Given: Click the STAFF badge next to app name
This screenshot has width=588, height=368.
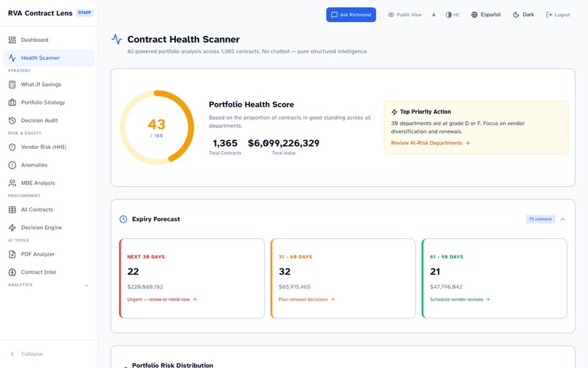Looking at the screenshot, I should click(x=85, y=12).
